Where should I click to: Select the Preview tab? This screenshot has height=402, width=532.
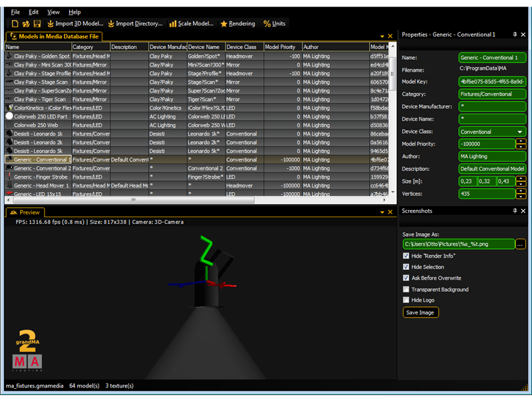point(25,213)
